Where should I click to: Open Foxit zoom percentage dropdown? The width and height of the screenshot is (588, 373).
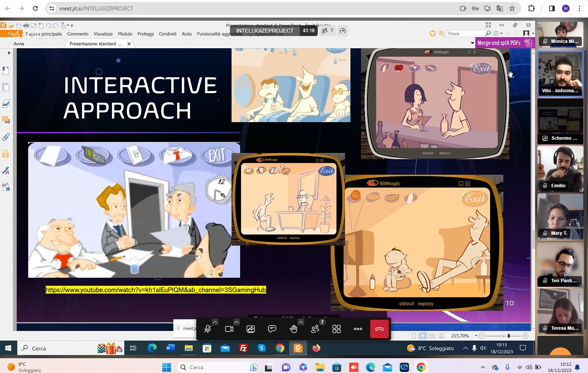tap(476, 336)
